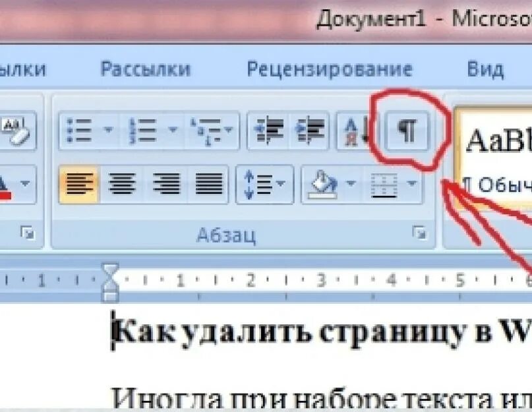This screenshot has height=412, width=532.
Task: Open the font color dropdown arrow
Action: (x=25, y=184)
